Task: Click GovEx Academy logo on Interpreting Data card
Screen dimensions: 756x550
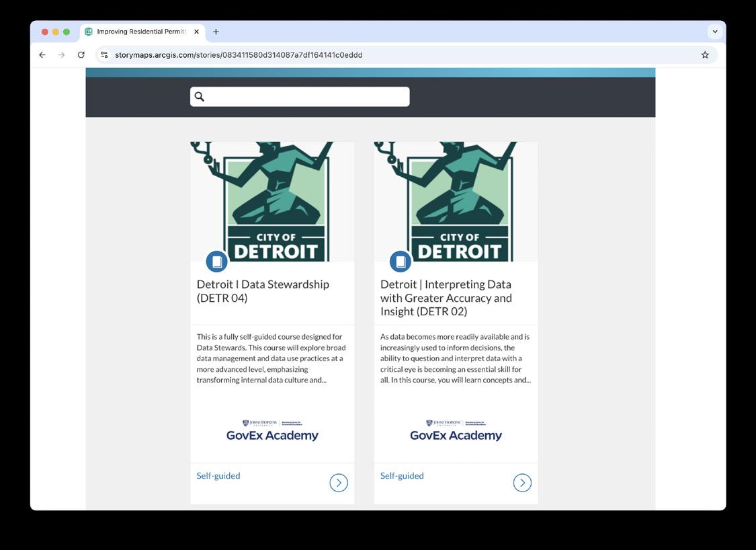Action: 456,430
